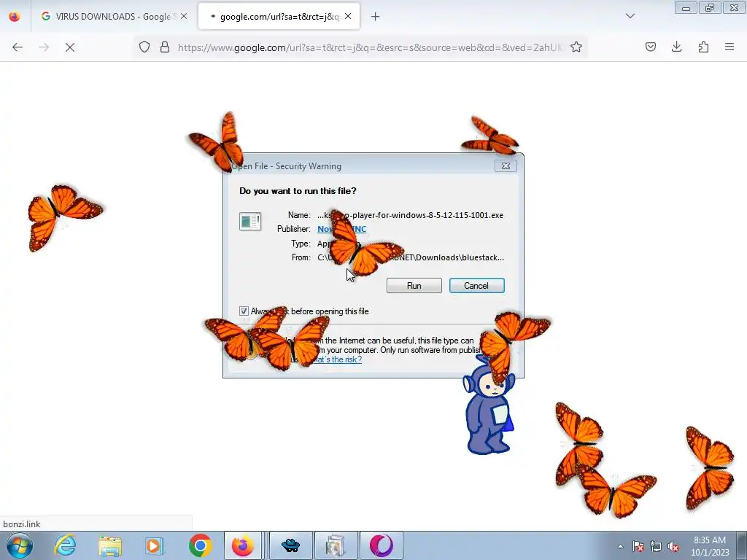
Task: Open the purple crescent taskbar app
Action: pyautogui.click(x=382, y=545)
